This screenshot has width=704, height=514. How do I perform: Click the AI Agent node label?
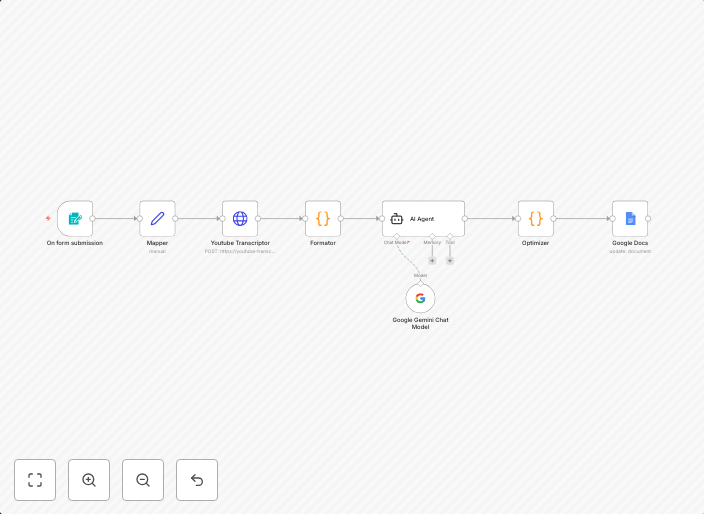point(421,218)
